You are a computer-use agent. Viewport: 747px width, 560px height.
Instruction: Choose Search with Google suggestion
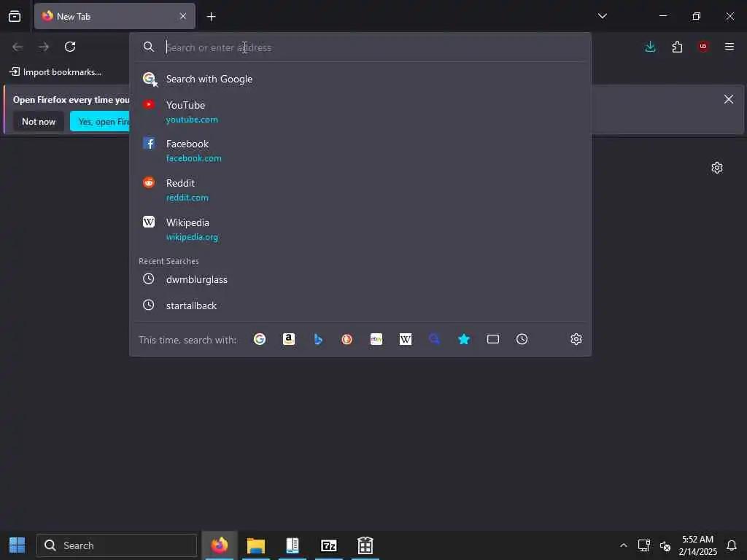[x=360, y=79]
